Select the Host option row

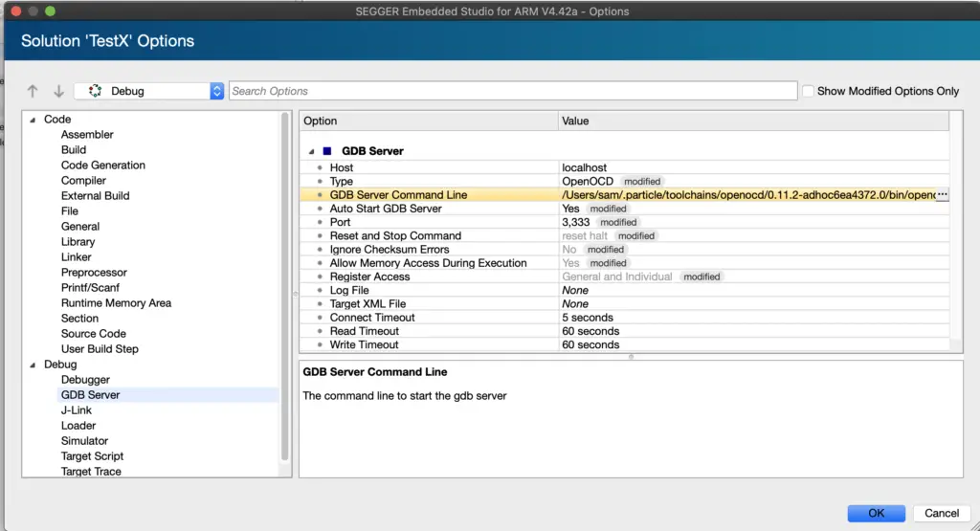pos(624,167)
